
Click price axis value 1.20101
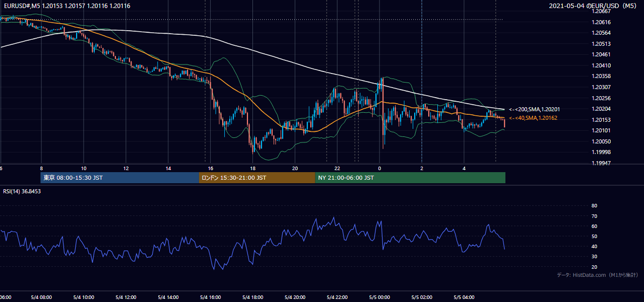tap(602, 130)
